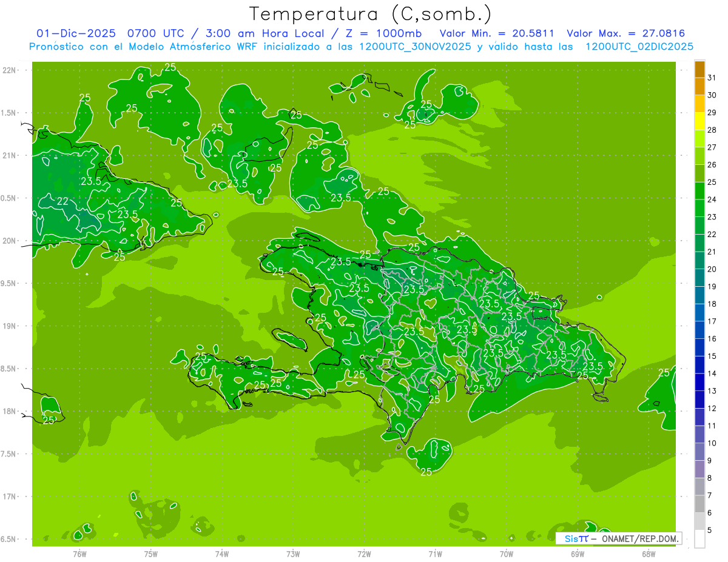Click the legend value '19'
728x562 pixels.
pyautogui.click(x=712, y=286)
